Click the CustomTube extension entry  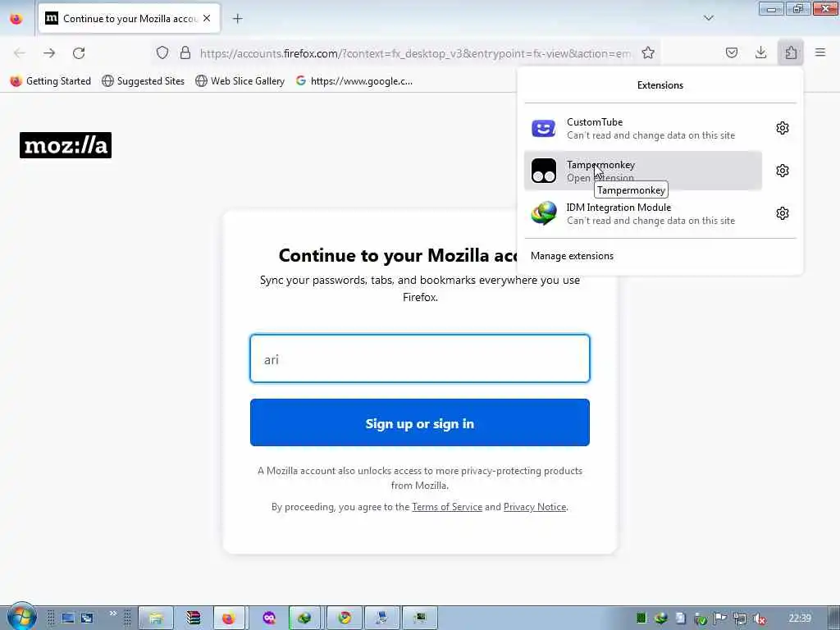click(x=643, y=128)
